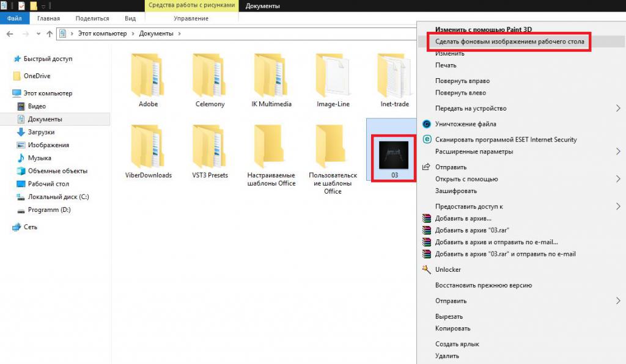Choose Добавить в архив "03.rar" и отправить по e-mail

click(x=505, y=254)
